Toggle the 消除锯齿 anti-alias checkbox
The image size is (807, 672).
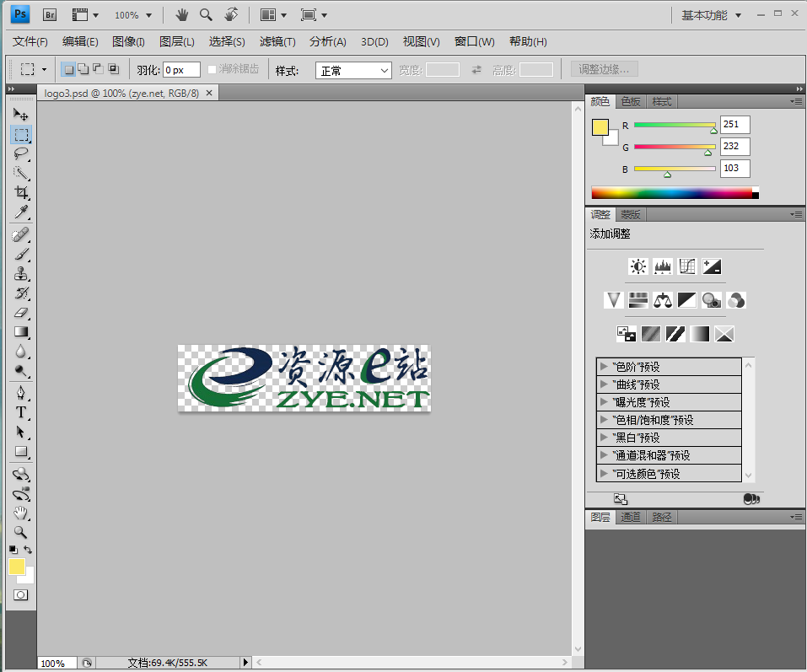tap(212, 69)
